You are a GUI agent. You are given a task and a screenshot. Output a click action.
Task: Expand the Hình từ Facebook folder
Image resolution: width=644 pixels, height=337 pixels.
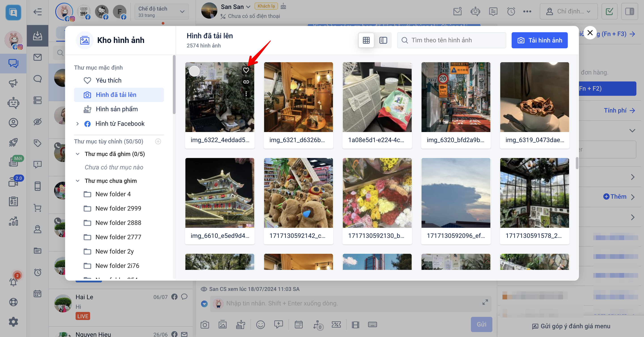[78, 124]
